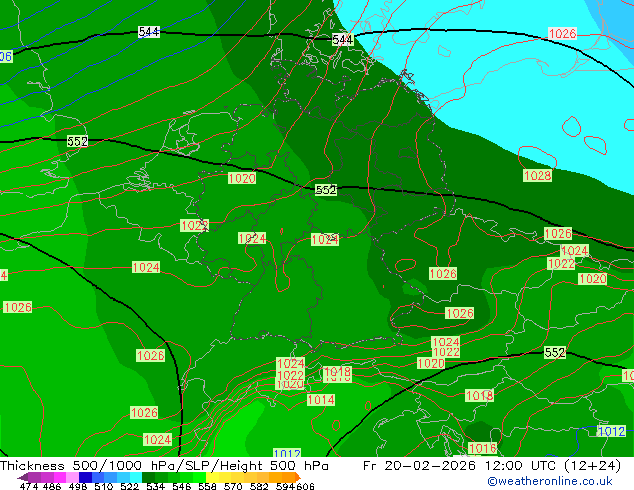Click the 606 legend value
634x490 pixels.
click(305, 486)
